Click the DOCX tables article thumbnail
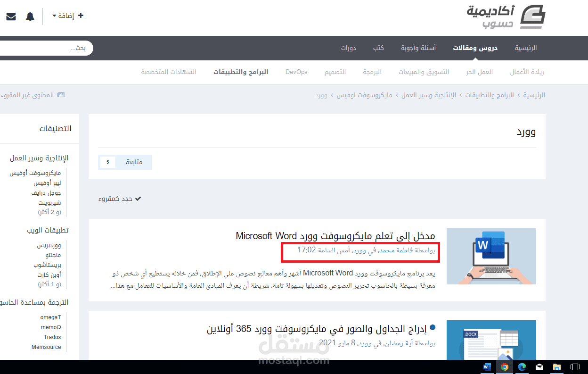 tap(491, 340)
